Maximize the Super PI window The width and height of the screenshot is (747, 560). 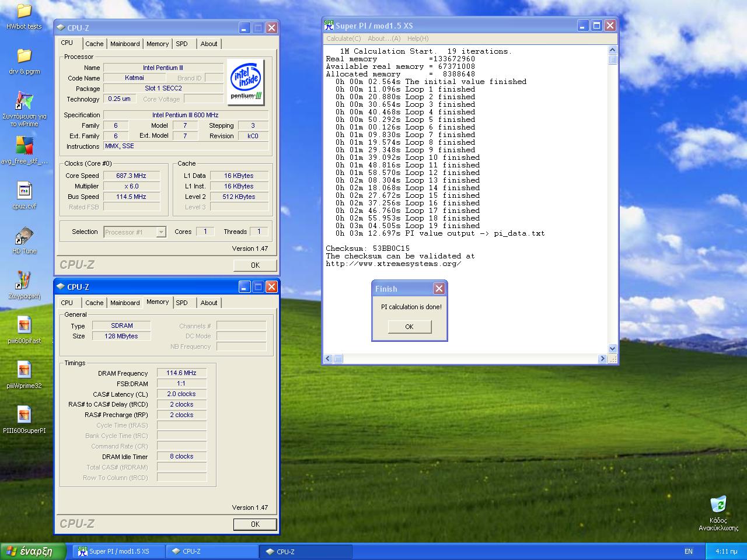[596, 25]
